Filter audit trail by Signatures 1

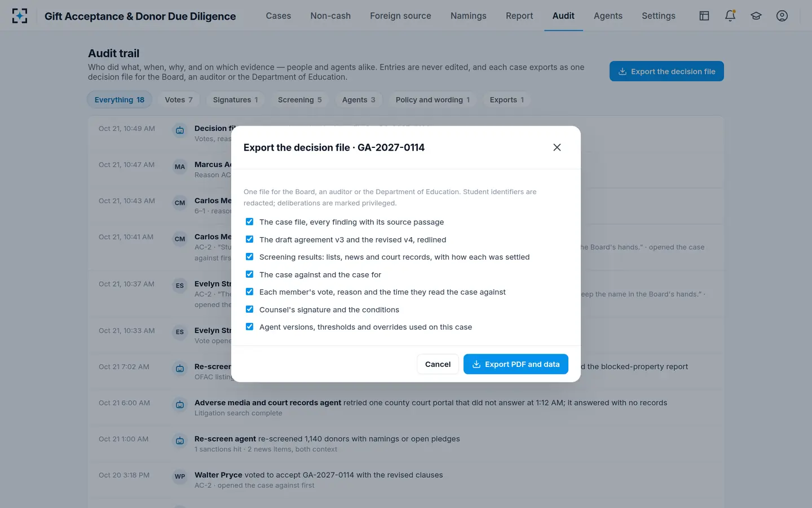pos(236,100)
